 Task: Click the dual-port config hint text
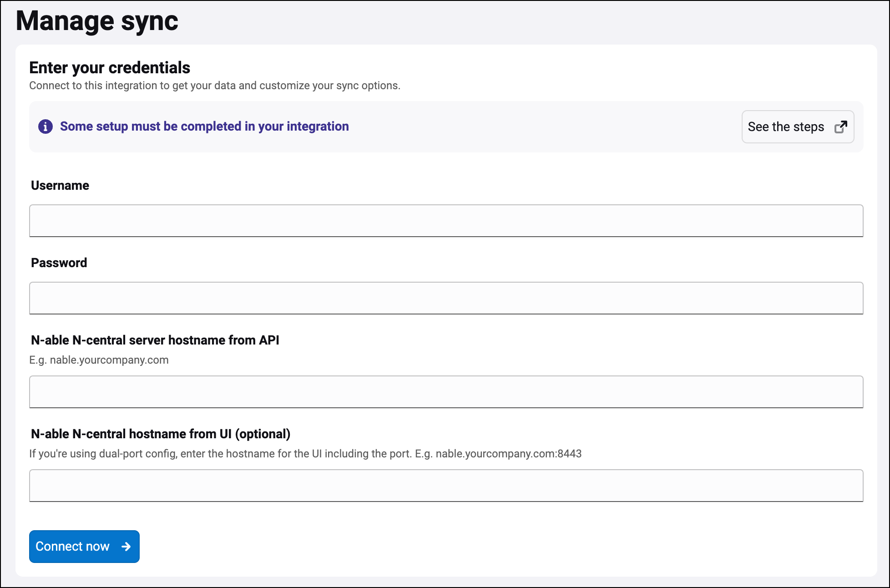305,454
